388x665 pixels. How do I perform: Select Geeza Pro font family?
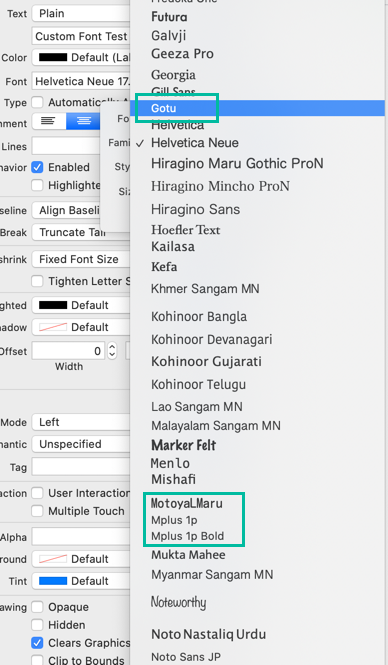coord(182,54)
